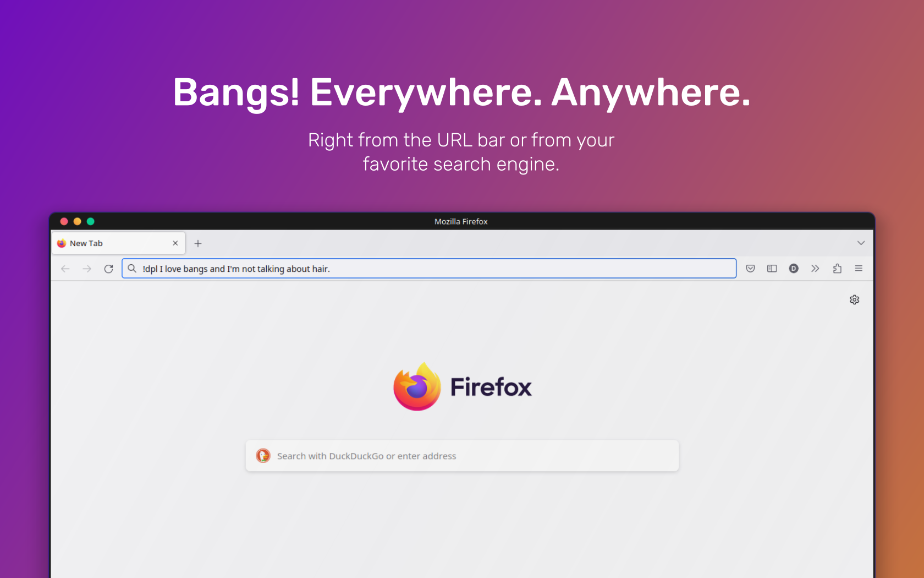
Task: Click the Firefox logo on new tab page
Action: [x=417, y=386]
